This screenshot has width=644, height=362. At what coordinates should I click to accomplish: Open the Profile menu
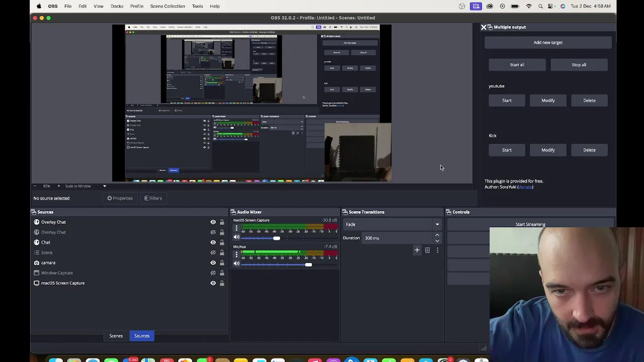pyautogui.click(x=137, y=6)
